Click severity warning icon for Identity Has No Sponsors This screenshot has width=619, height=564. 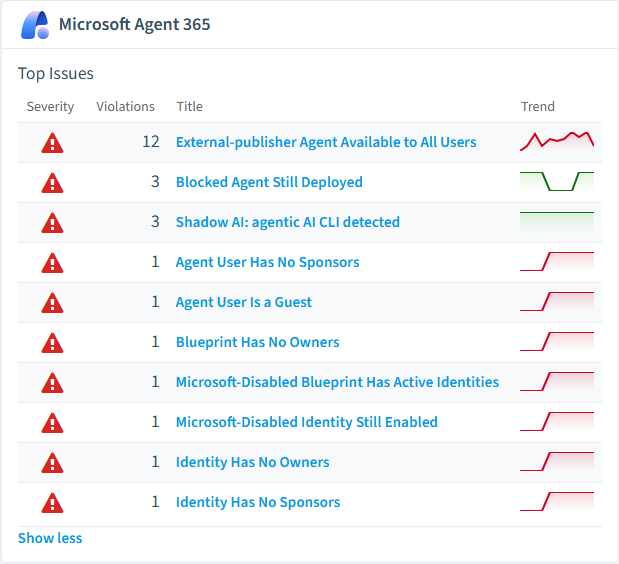tap(53, 503)
